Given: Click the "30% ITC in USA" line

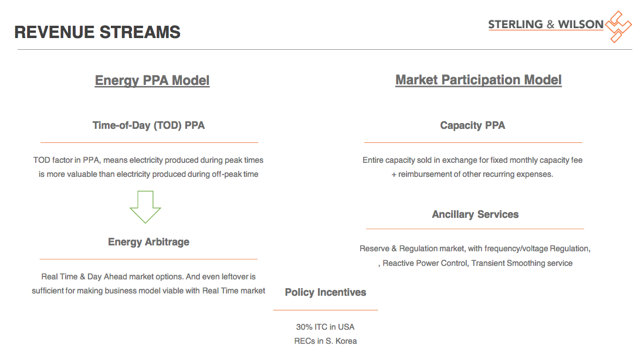Looking at the screenshot, I should (x=326, y=327).
